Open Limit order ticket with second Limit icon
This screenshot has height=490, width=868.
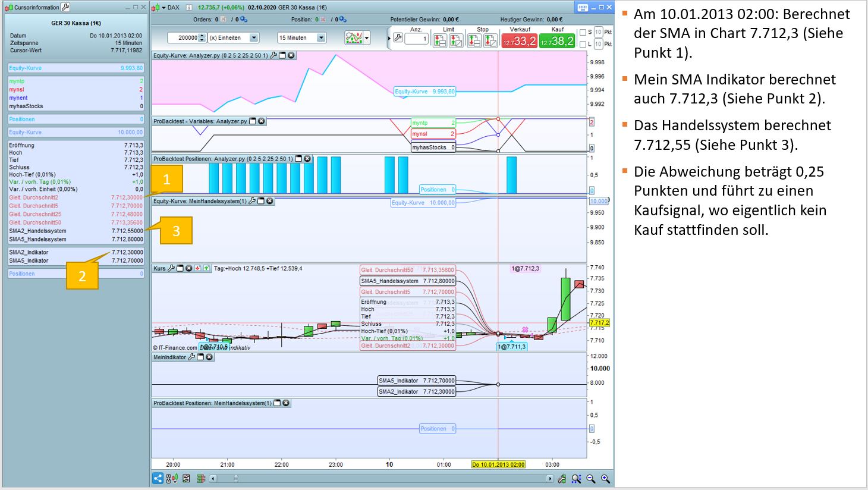point(456,40)
